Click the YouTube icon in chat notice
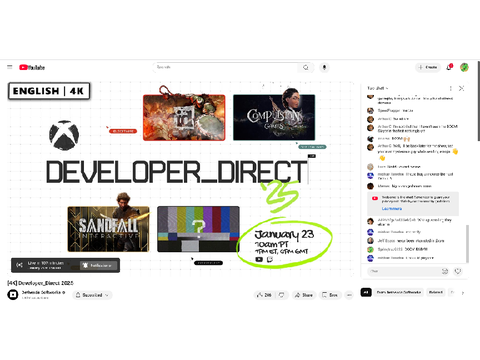The image size is (480, 360). [x=375, y=198]
